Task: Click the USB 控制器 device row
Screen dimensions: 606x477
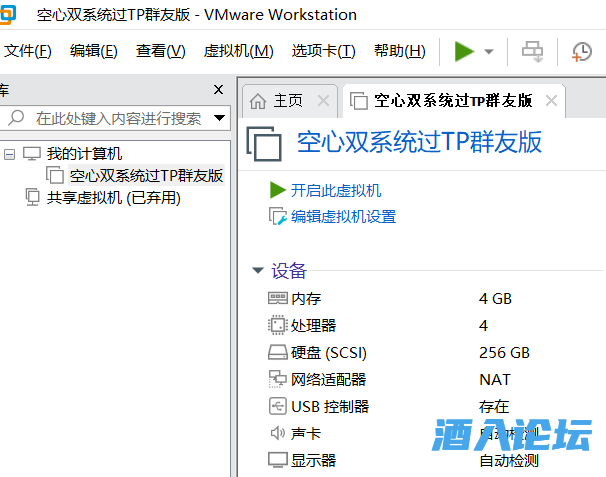Action: tap(388, 407)
